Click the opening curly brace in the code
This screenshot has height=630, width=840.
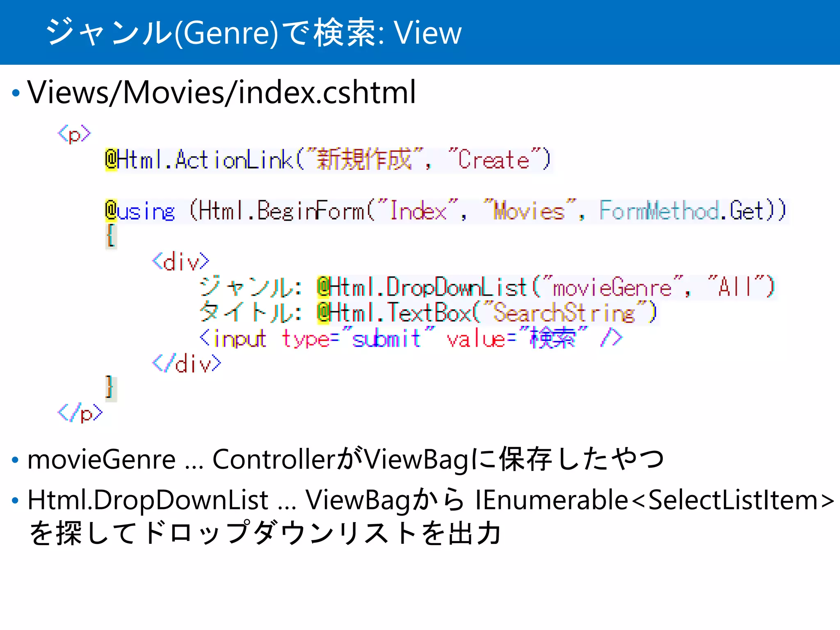coord(111,236)
